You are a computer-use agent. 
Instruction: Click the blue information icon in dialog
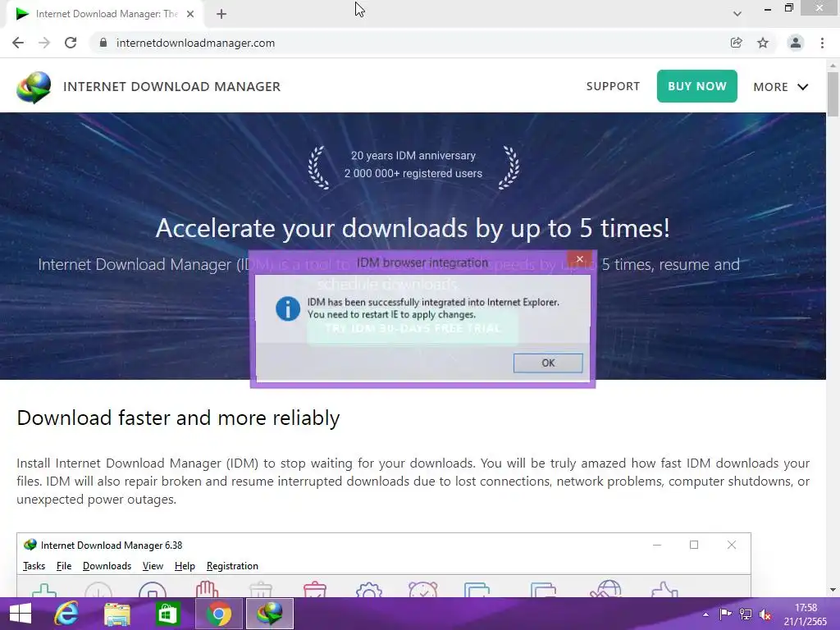click(288, 308)
